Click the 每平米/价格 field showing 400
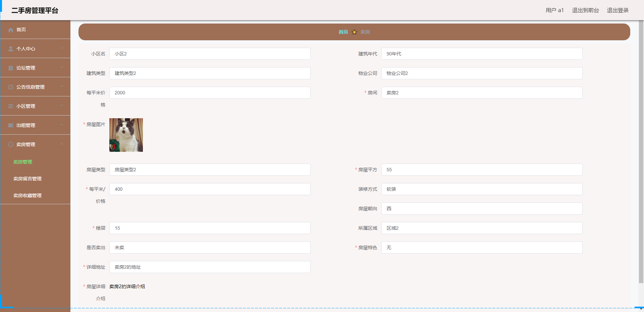This screenshot has height=312, width=644. click(210, 189)
